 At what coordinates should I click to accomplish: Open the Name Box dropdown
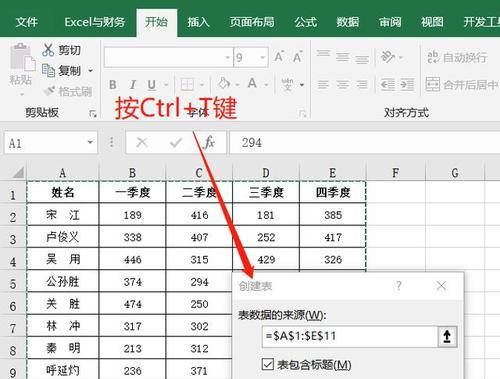(90, 143)
